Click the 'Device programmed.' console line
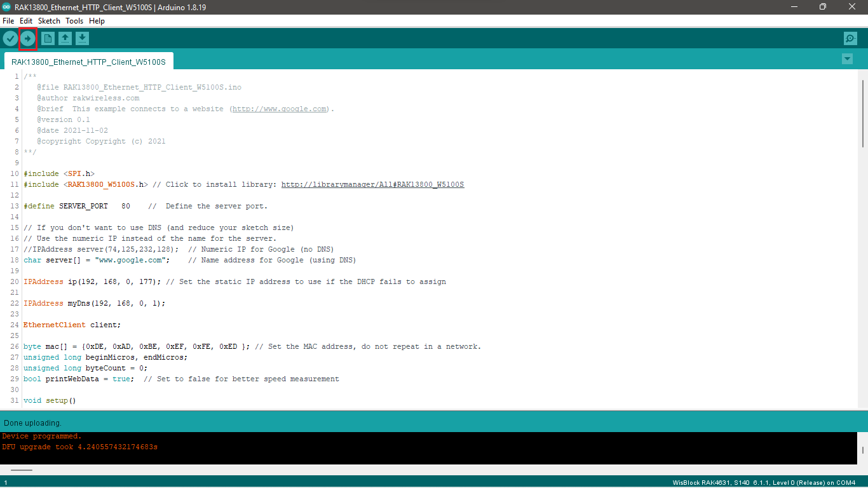The width and height of the screenshot is (868, 488). tap(42, 436)
